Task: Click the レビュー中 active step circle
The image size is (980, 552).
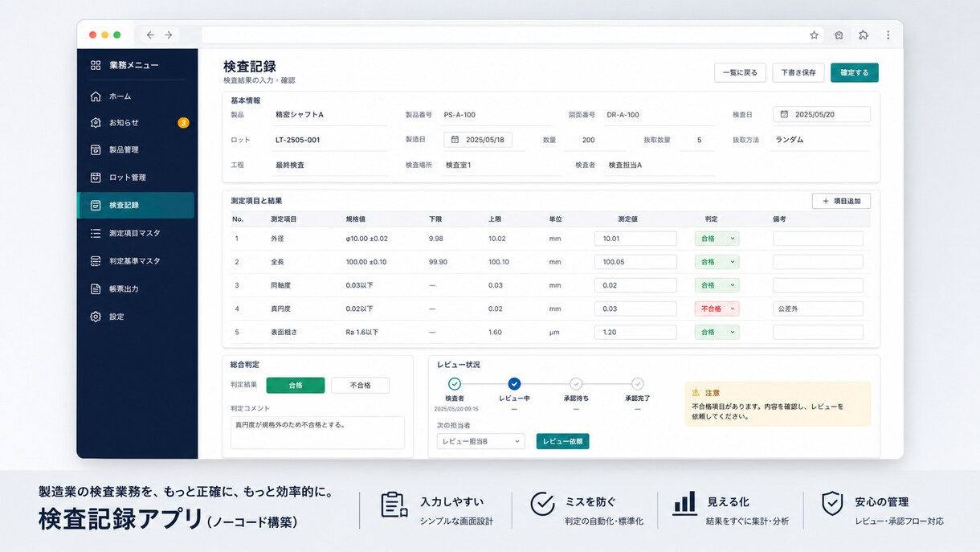Action: tap(514, 384)
